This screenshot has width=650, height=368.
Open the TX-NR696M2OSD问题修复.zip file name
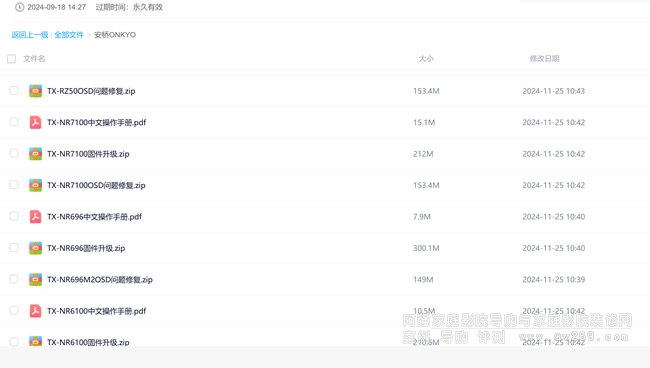100,280
